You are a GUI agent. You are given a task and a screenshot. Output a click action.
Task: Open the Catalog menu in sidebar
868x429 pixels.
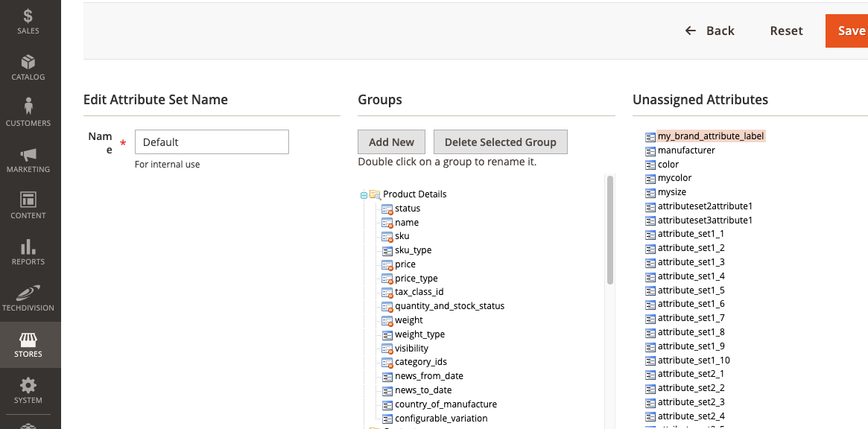click(28, 68)
